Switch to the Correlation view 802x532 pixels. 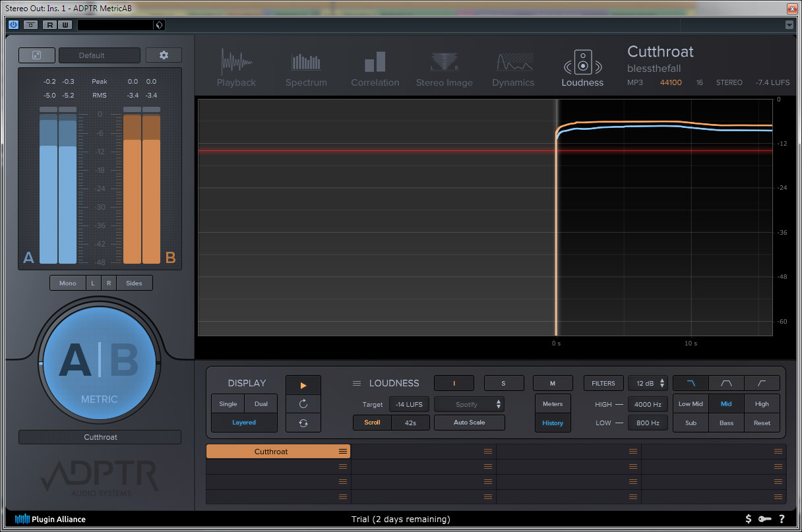coord(375,68)
